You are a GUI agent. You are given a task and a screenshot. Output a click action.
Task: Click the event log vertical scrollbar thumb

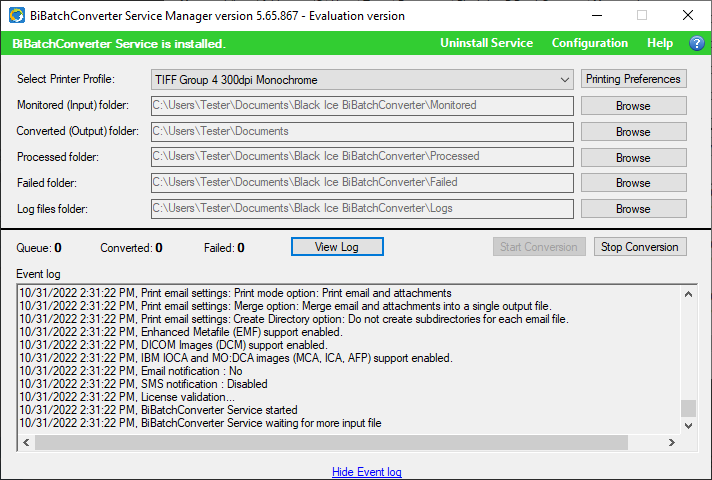click(x=688, y=408)
